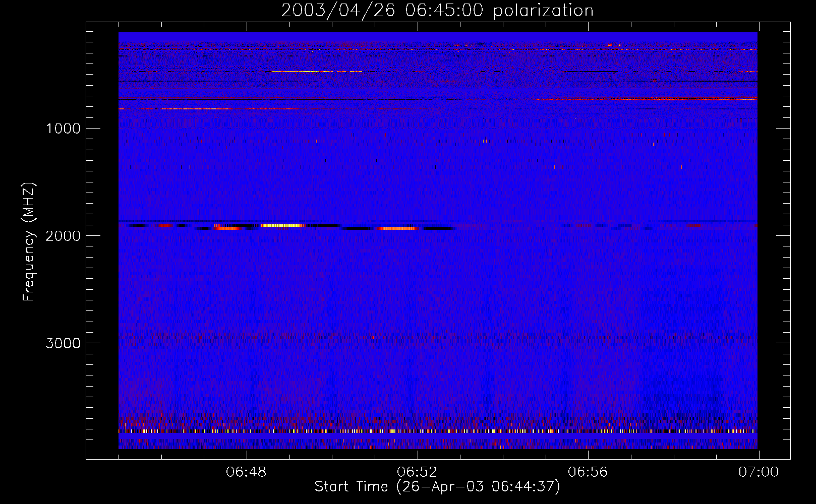Click the plot title '2003/04/26 06:45:00 polarization'

pos(437,10)
